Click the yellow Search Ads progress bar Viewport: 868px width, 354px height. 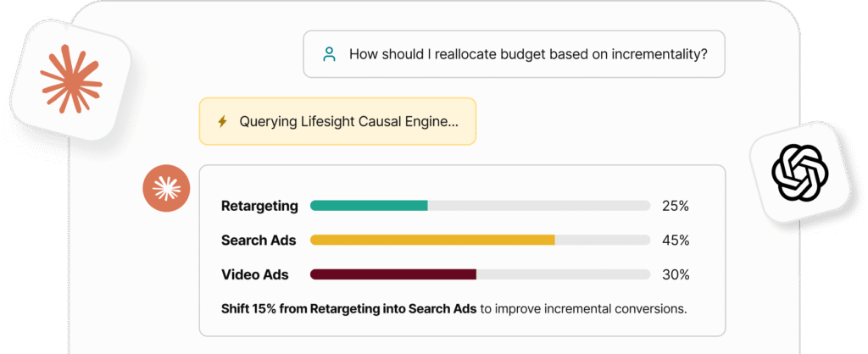pos(432,240)
